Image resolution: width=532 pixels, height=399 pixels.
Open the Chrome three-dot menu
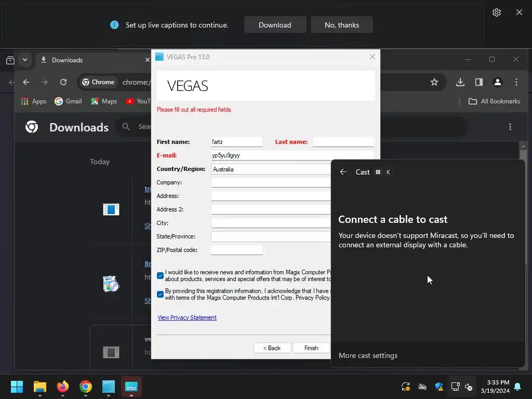(516, 82)
